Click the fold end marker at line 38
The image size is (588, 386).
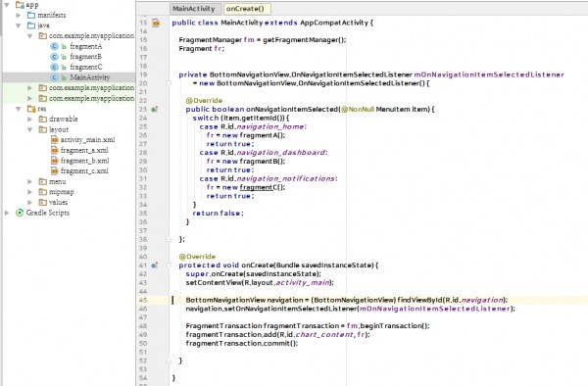tap(169, 239)
